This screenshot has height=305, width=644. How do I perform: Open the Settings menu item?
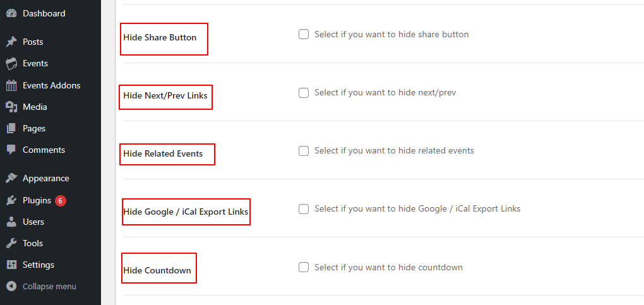point(39,265)
